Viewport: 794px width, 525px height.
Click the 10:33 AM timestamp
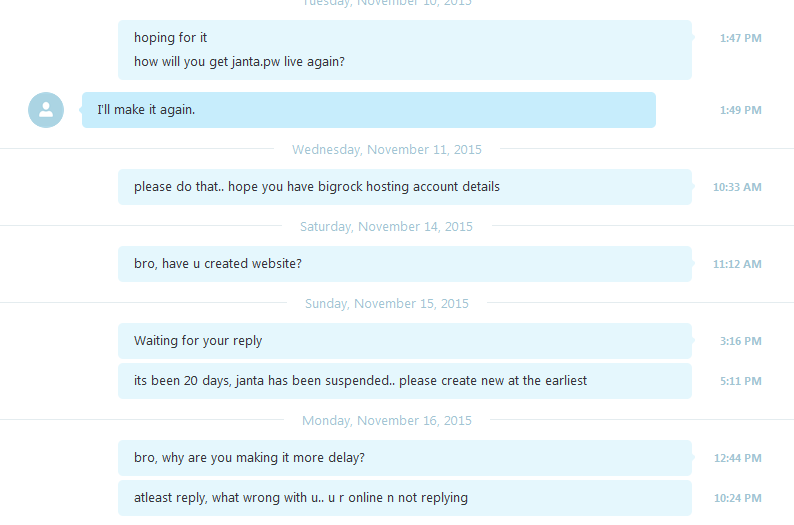click(737, 187)
